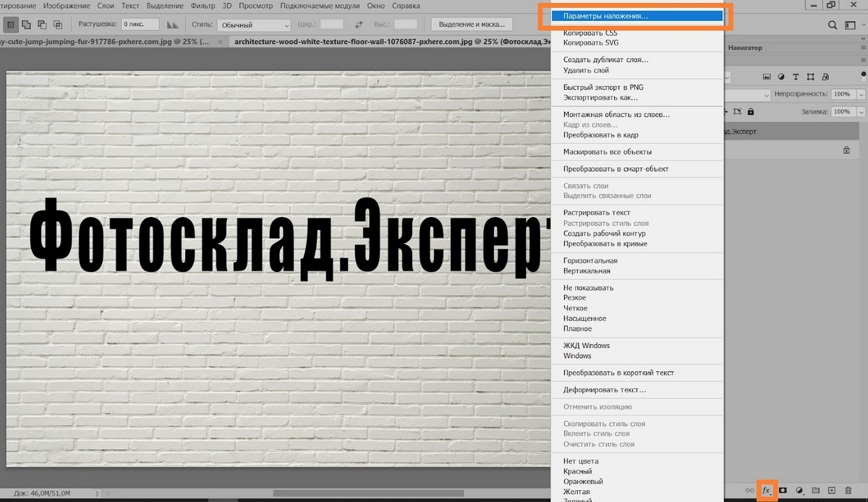
Task: Switch to the Навигатор panel tab
Action: (745, 48)
